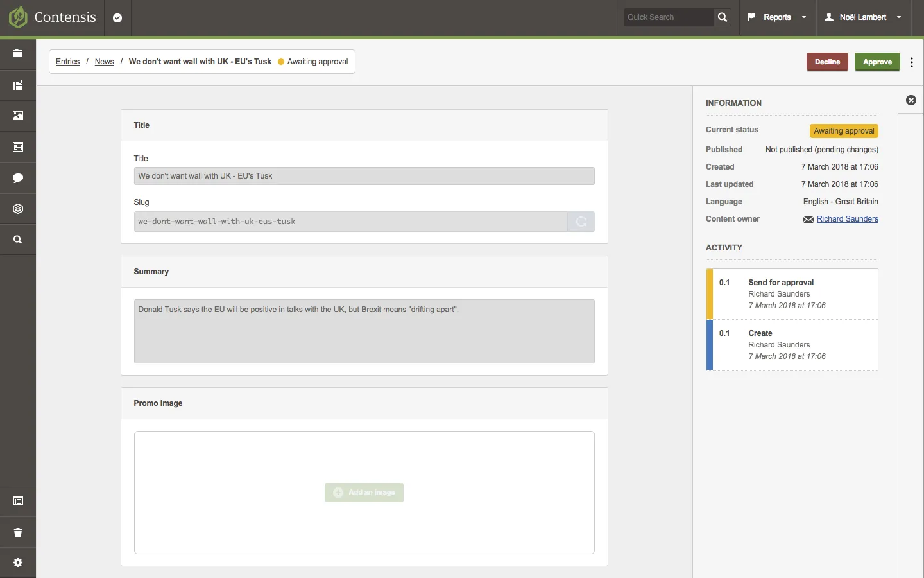Screen dimensions: 924x578
Task: Select the Send for approval activity entry
Action: point(792,294)
